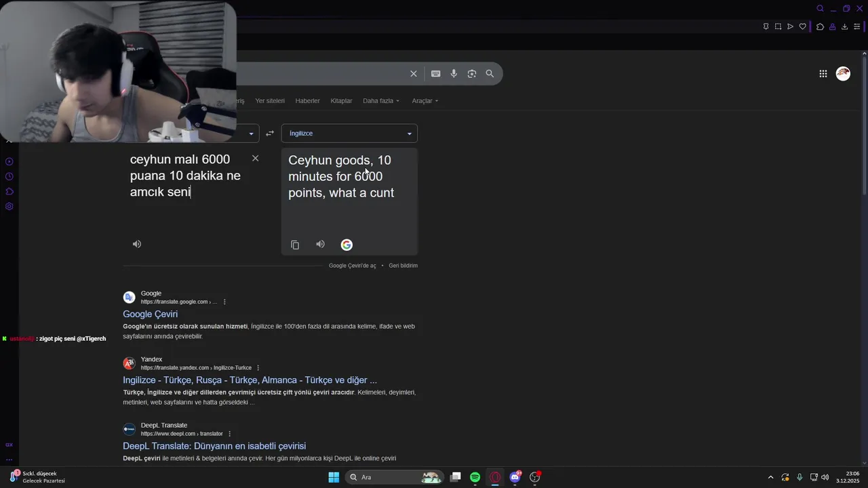
Task: Show hidden system tray icons
Action: 770,477
